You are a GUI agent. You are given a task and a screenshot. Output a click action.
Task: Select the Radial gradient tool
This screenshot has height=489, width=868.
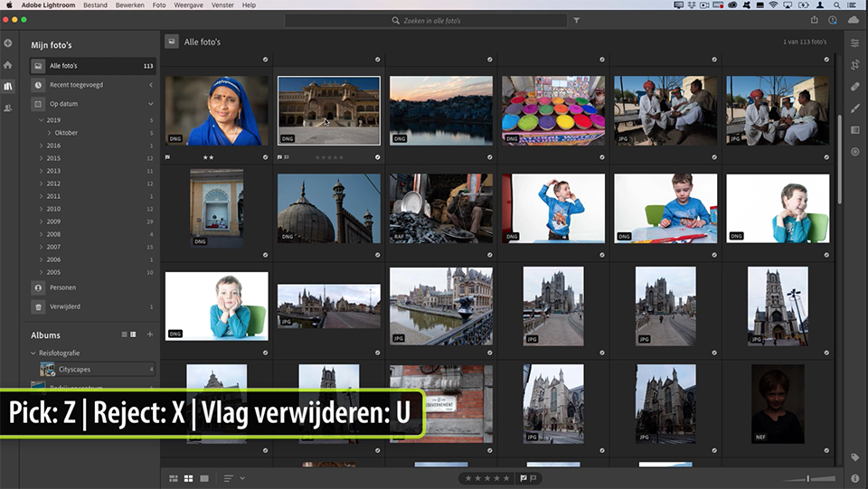pyautogui.click(x=854, y=152)
